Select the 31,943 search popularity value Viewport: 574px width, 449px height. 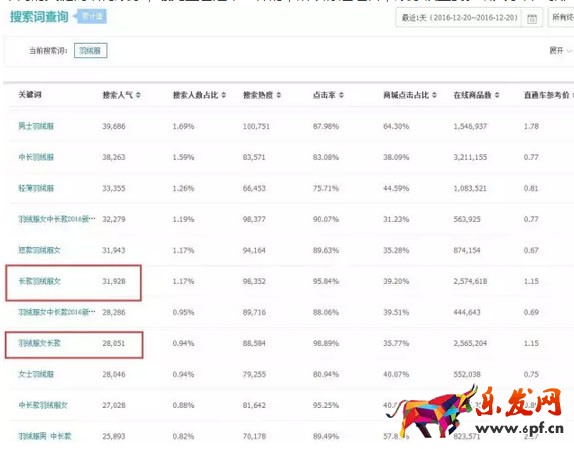pyautogui.click(x=114, y=250)
